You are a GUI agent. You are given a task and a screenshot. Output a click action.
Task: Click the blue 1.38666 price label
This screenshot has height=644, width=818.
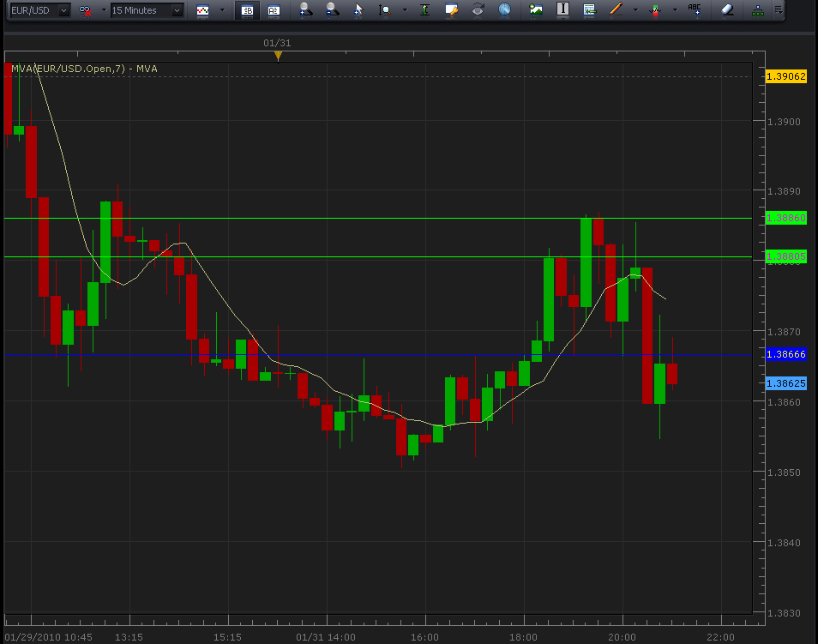tap(786, 354)
